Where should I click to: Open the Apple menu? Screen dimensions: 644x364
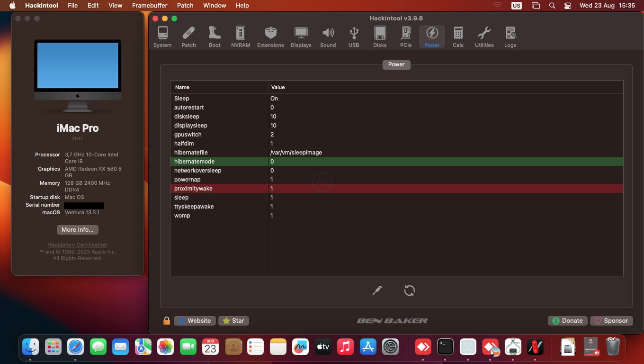click(x=12, y=5)
